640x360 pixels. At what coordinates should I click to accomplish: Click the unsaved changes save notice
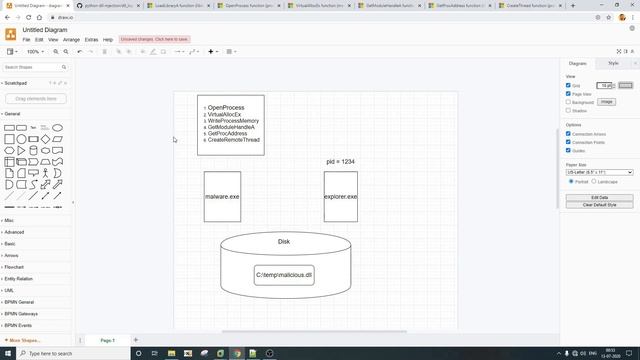[x=154, y=39]
